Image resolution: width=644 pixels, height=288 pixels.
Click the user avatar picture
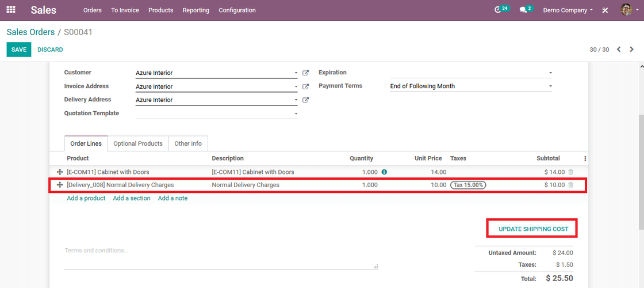pos(626,9)
